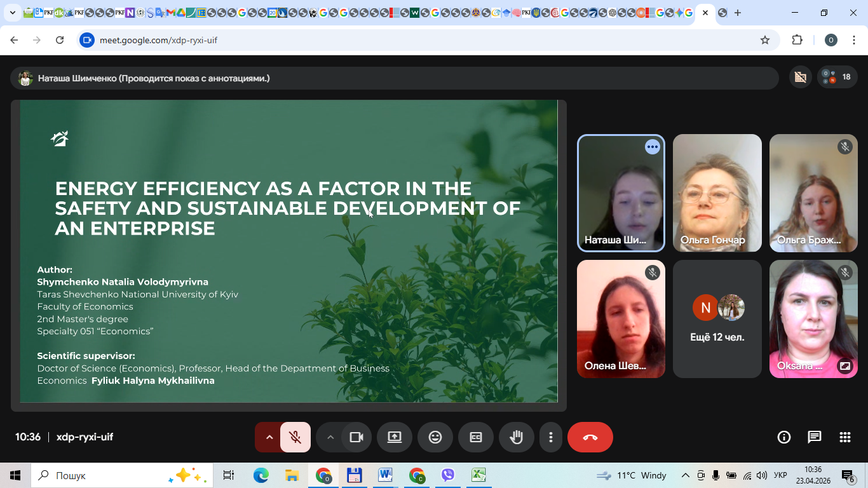This screenshot has height=488, width=868.
Task: Open the activities grid icon
Action: (x=844, y=437)
